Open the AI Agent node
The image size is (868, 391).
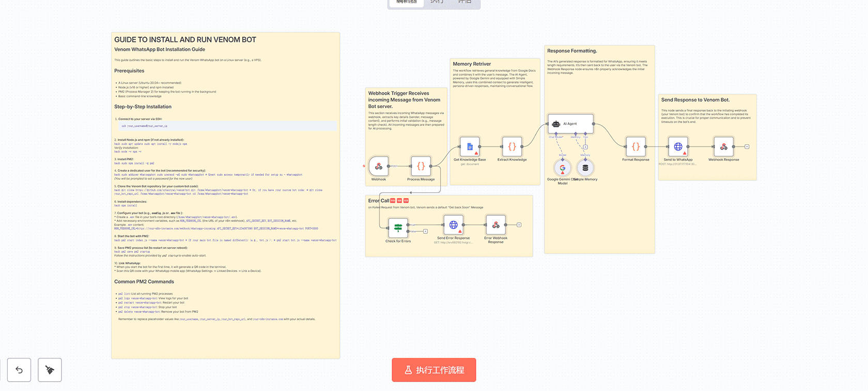click(x=570, y=124)
